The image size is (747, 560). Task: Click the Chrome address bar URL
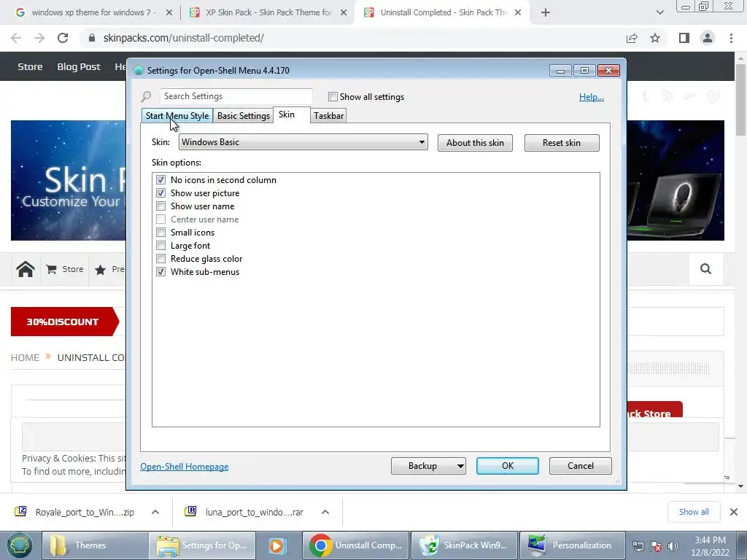coord(183,38)
